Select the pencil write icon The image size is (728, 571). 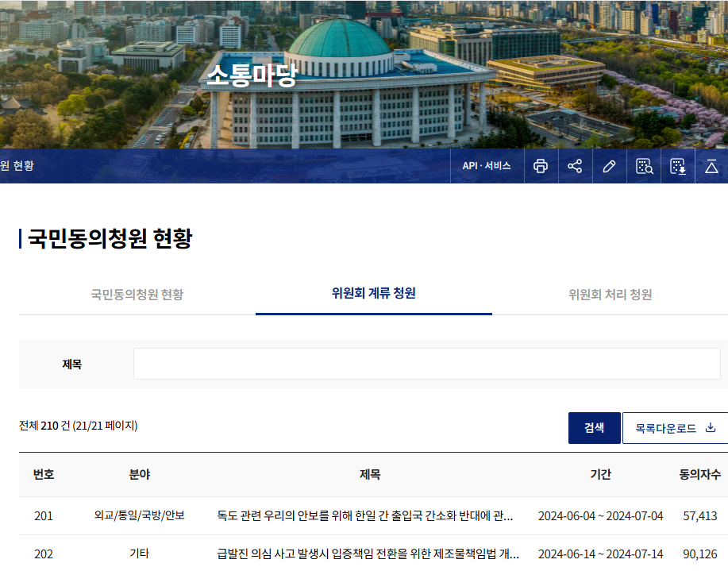point(609,166)
